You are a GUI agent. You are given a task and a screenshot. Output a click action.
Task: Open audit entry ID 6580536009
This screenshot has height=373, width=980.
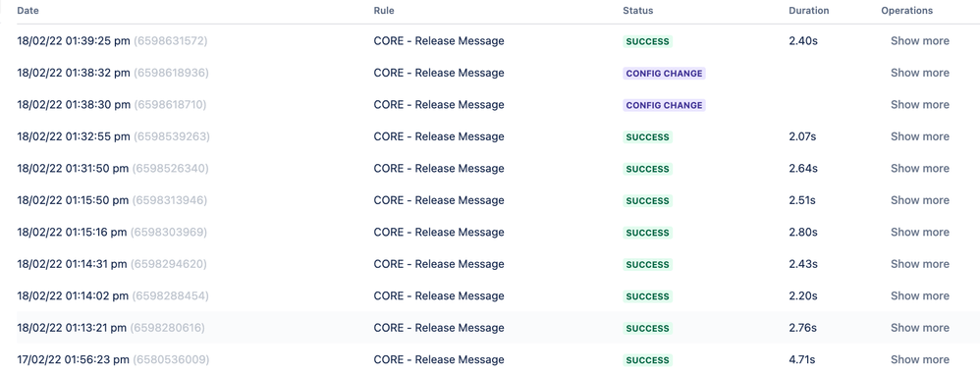coord(171,360)
